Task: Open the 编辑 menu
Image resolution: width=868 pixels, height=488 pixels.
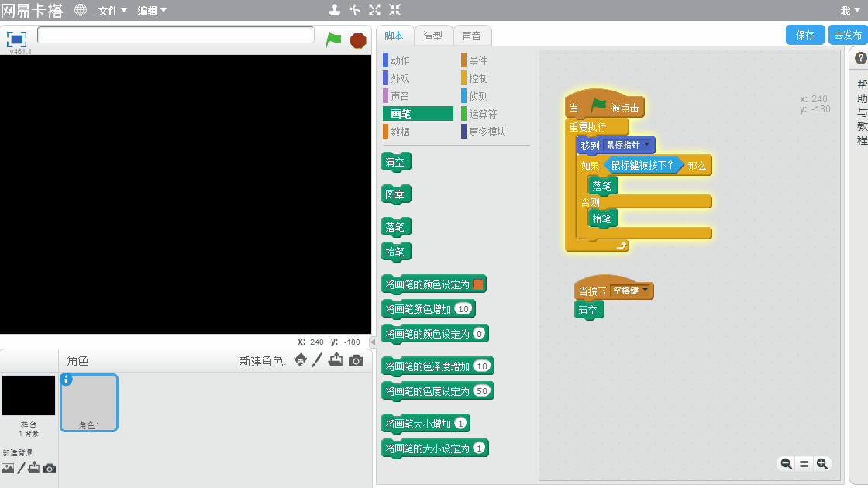Action: [152, 11]
